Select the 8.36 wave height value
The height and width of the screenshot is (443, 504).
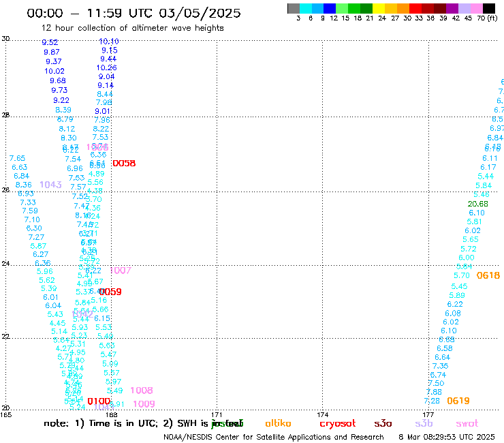pos(24,185)
